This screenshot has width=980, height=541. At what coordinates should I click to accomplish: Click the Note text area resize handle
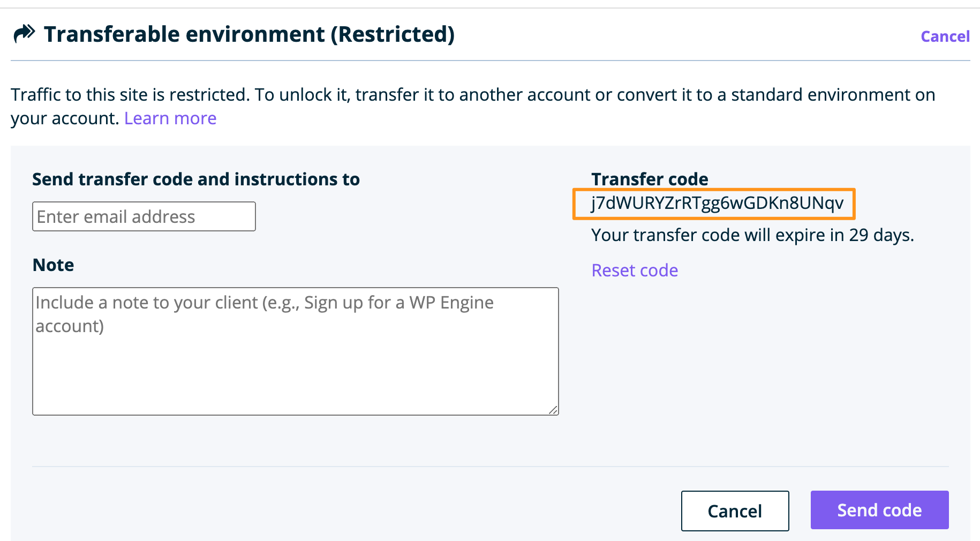553,410
